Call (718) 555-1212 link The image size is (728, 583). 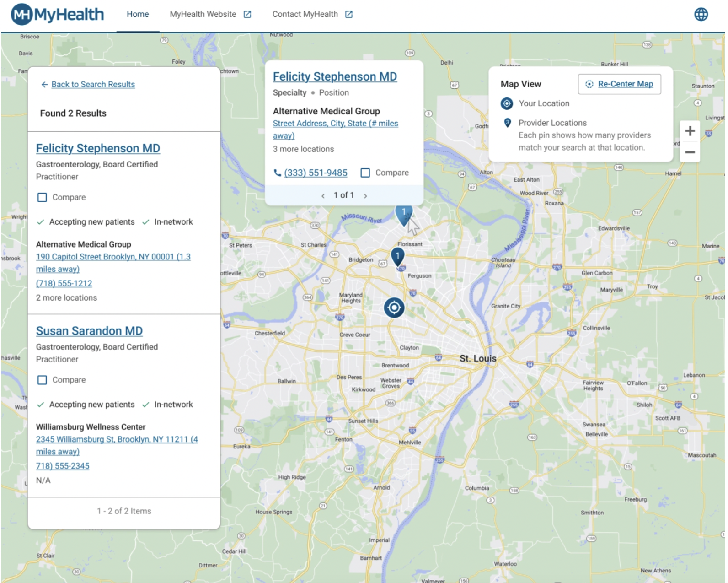click(64, 283)
